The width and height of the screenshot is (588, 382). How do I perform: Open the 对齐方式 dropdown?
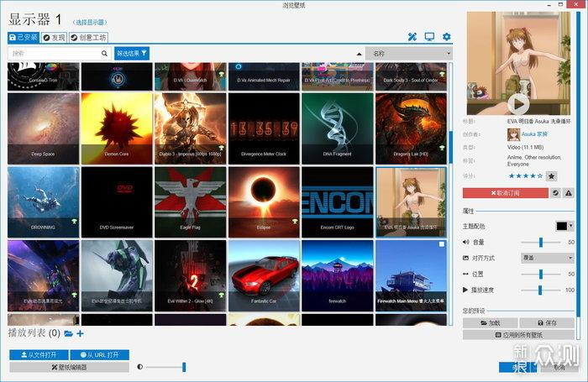(548, 258)
